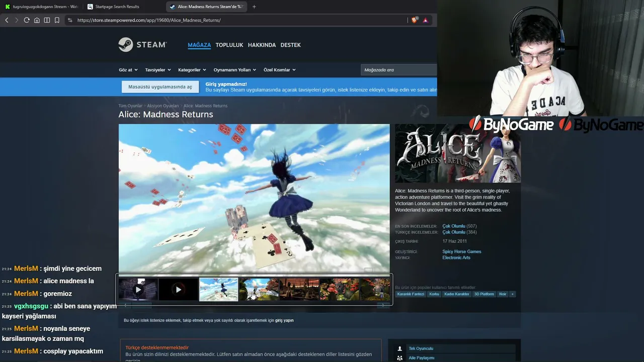Select the Kadın Karakter tag

point(457,294)
